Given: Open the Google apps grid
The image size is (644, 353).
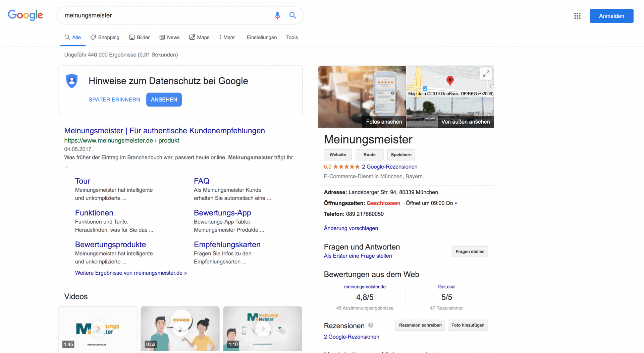Looking at the screenshot, I should (577, 16).
